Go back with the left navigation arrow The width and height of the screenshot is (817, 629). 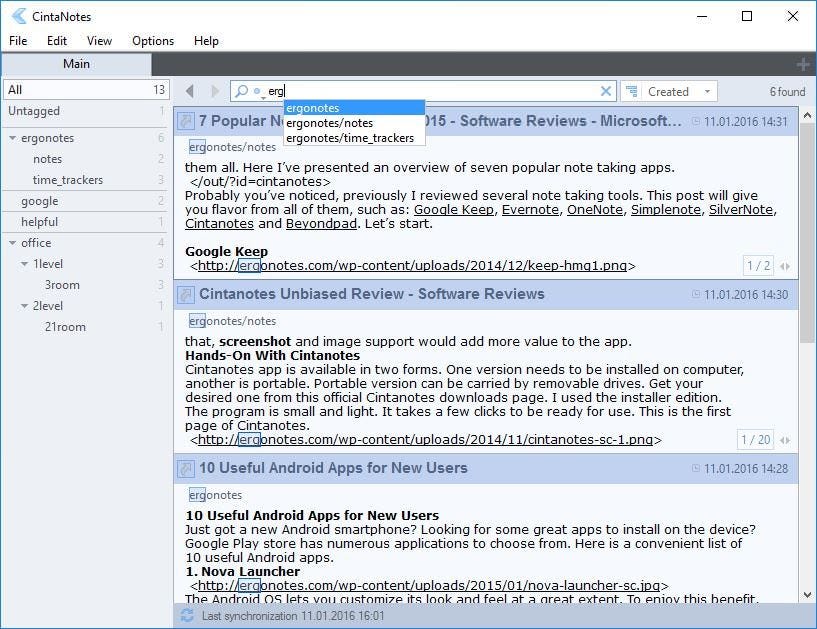coord(190,91)
